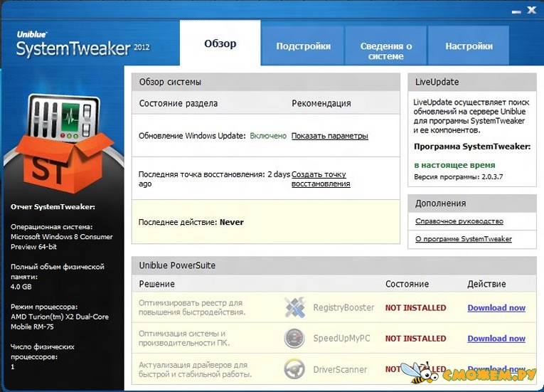Switch to the Обзор tab
The image size is (544, 392).
220,43
